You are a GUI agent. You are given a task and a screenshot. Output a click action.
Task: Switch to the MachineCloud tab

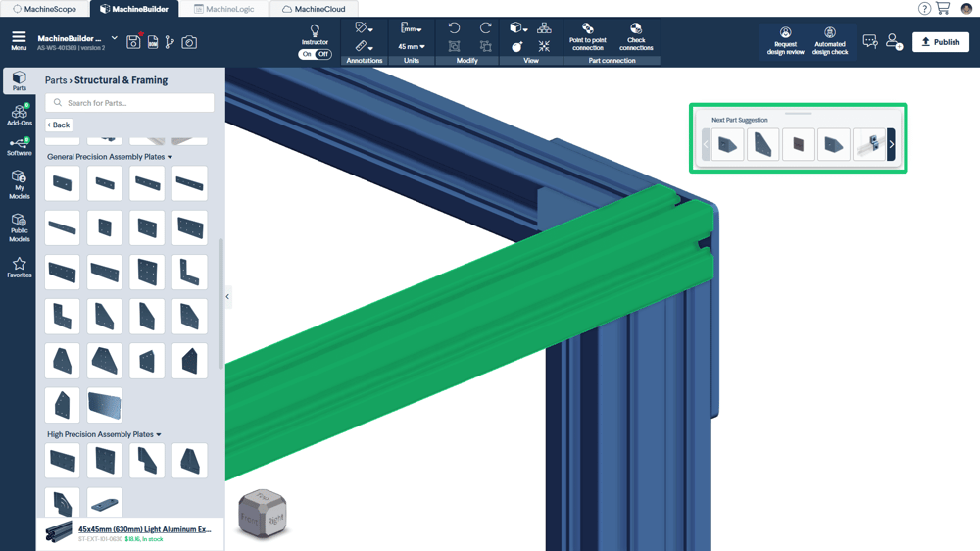click(x=314, y=9)
